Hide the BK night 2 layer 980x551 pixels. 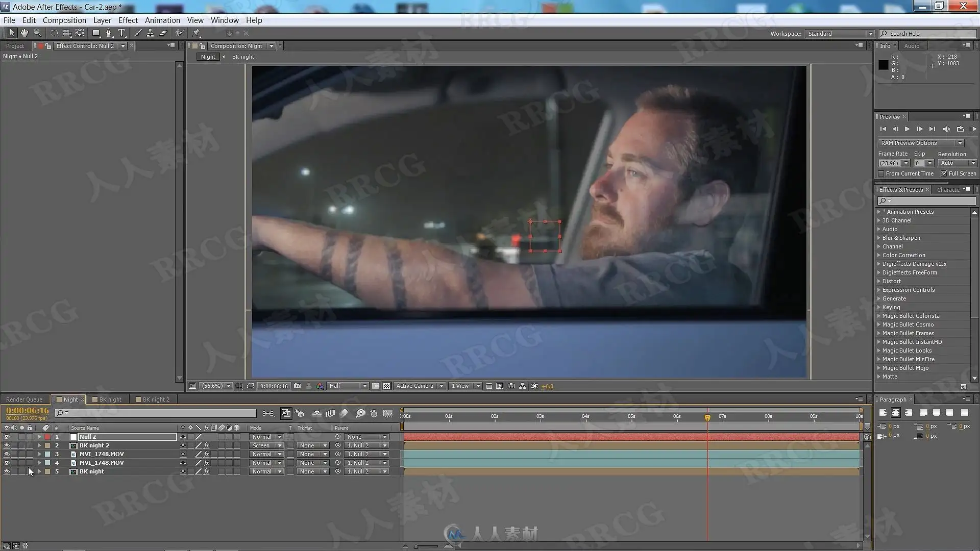click(7, 445)
